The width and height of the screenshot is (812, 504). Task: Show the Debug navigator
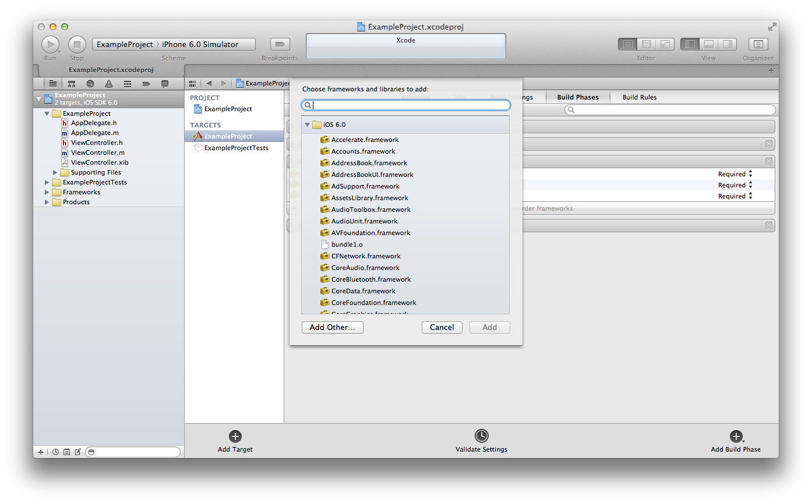point(128,84)
